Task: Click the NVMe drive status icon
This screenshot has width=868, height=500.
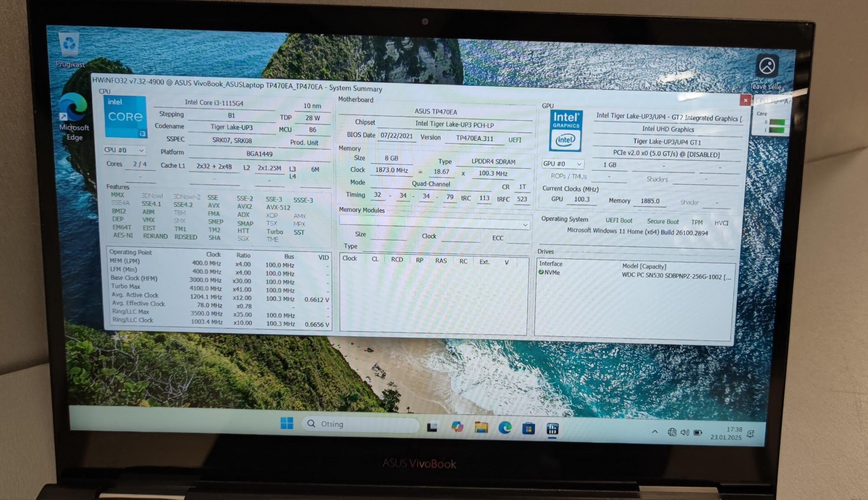Action: pyautogui.click(x=541, y=272)
